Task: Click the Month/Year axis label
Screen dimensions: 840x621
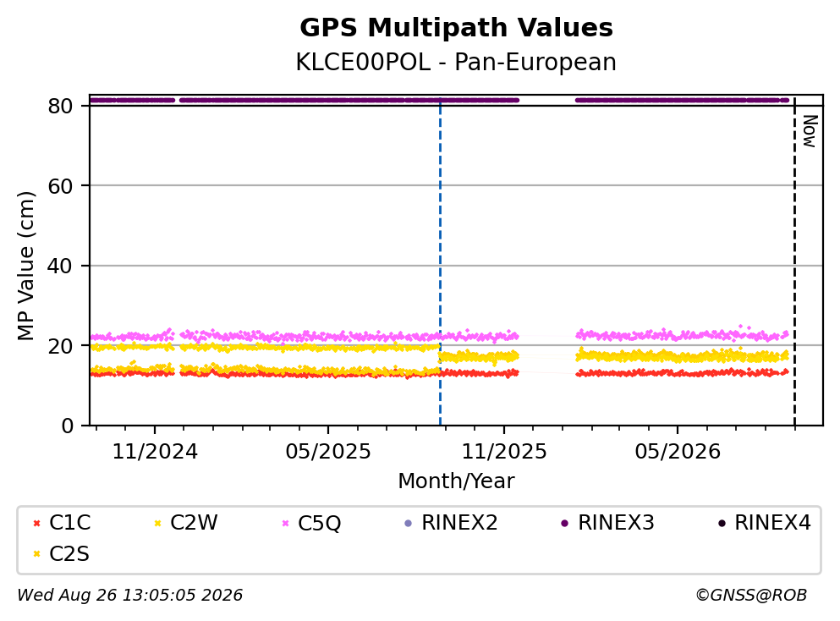Action: 456,481
